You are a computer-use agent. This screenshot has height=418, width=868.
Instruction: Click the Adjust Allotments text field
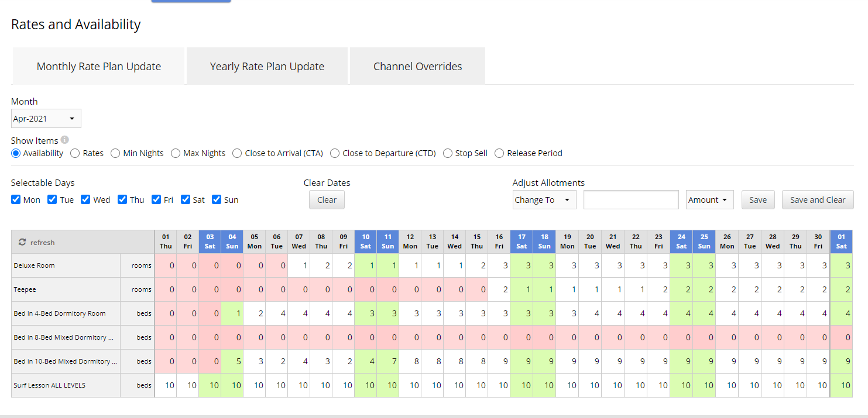pyautogui.click(x=630, y=200)
